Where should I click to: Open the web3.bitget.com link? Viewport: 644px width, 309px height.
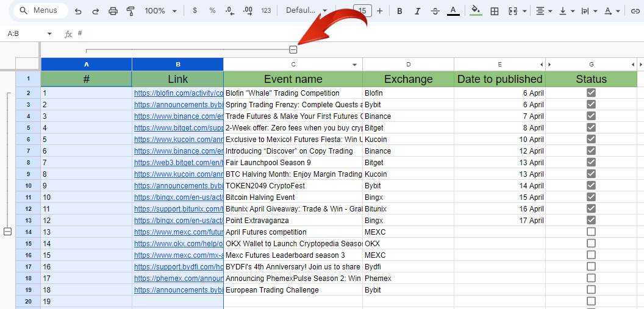[179, 163]
